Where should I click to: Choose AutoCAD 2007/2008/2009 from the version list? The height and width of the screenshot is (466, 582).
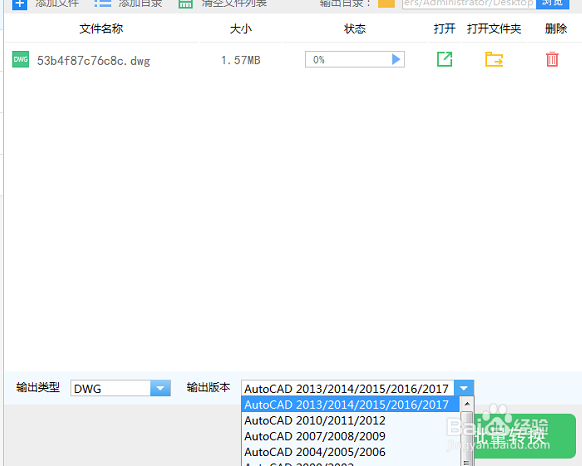point(351,436)
